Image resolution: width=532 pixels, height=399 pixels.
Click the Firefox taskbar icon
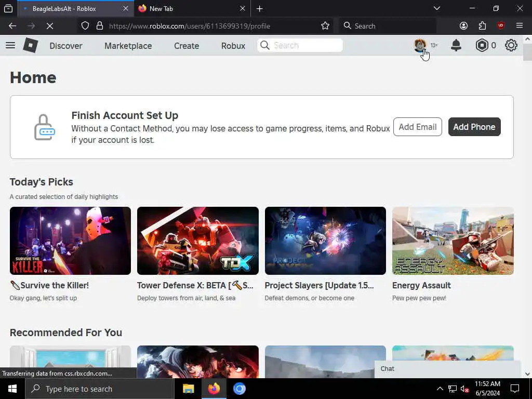tap(214, 389)
